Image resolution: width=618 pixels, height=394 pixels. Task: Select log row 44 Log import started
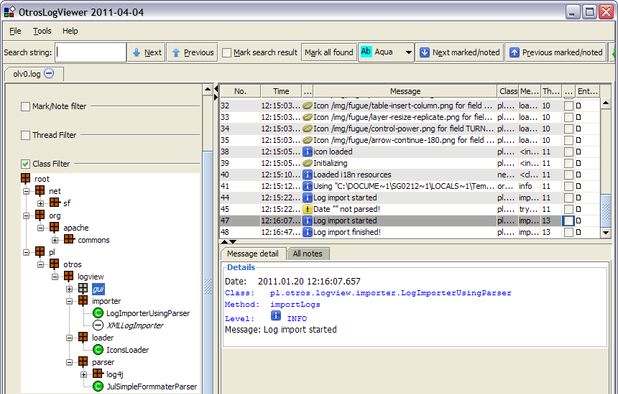(x=409, y=198)
